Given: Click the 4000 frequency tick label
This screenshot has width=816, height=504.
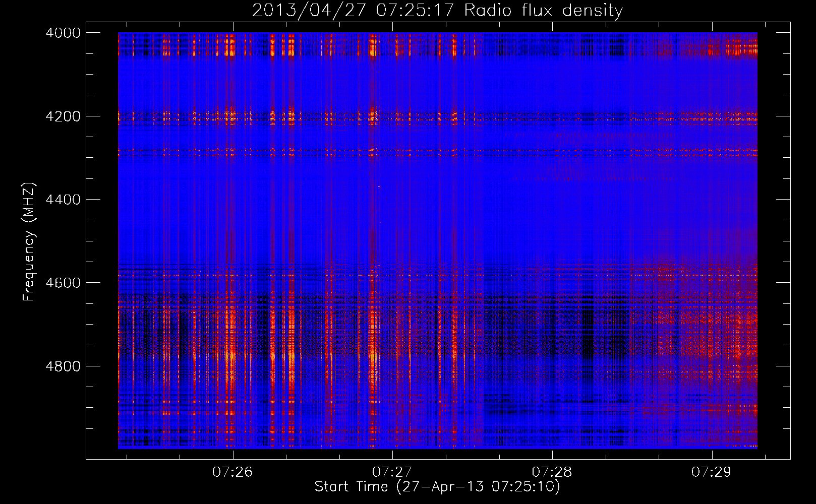Looking at the screenshot, I should (63, 33).
